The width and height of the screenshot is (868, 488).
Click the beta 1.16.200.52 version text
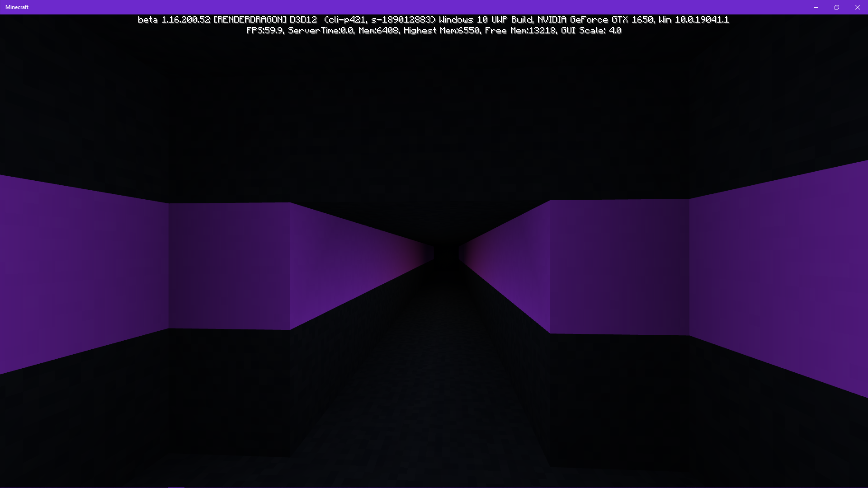click(x=174, y=20)
